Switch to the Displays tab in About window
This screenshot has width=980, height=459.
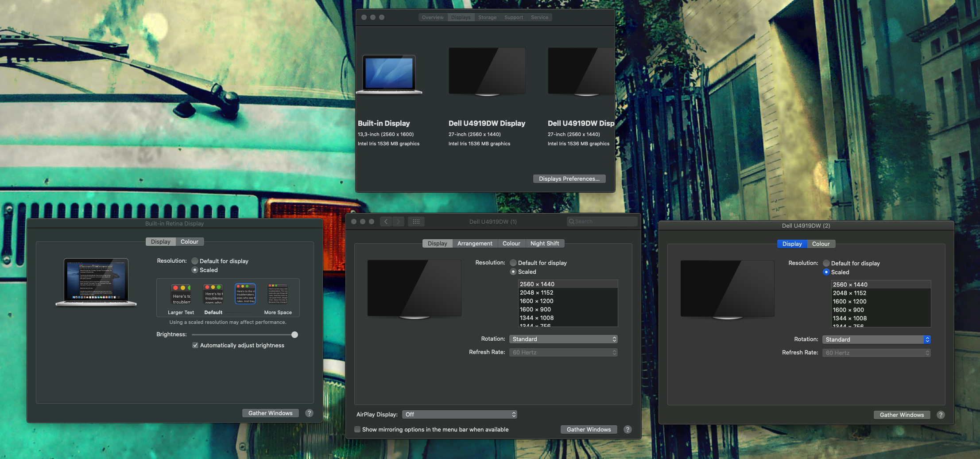[x=461, y=17]
